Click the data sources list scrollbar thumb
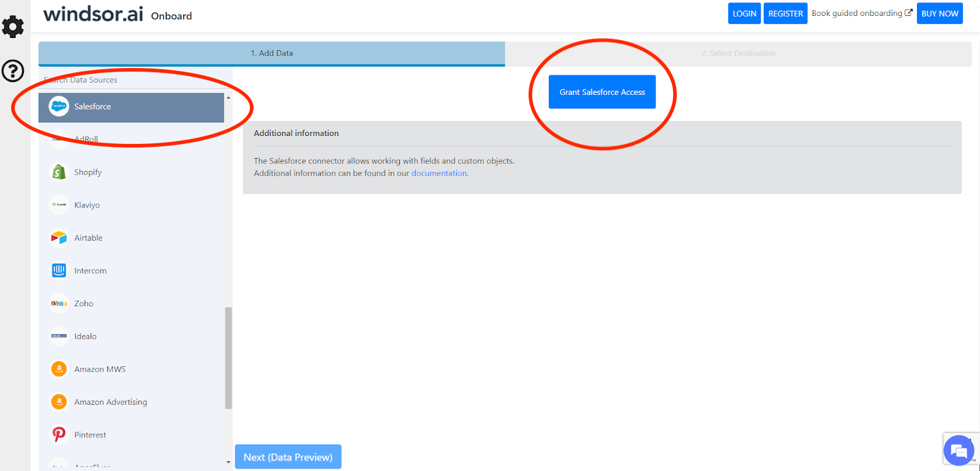 pyautogui.click(x=228, y=358)
